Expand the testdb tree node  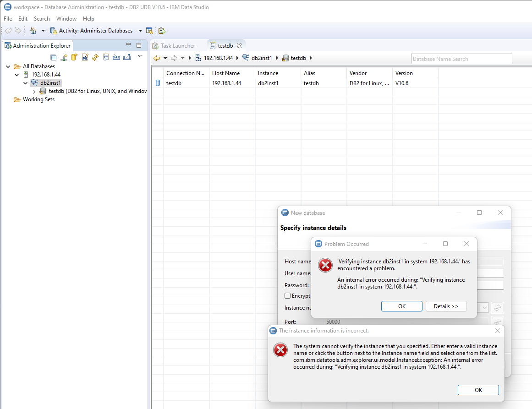(34, 91)
